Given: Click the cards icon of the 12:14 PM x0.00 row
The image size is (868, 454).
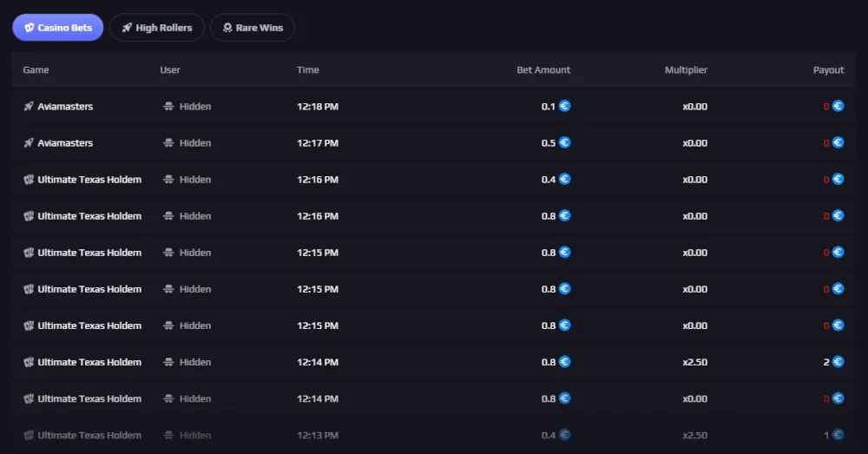Looking at the screenshot, I should [29, 398].
